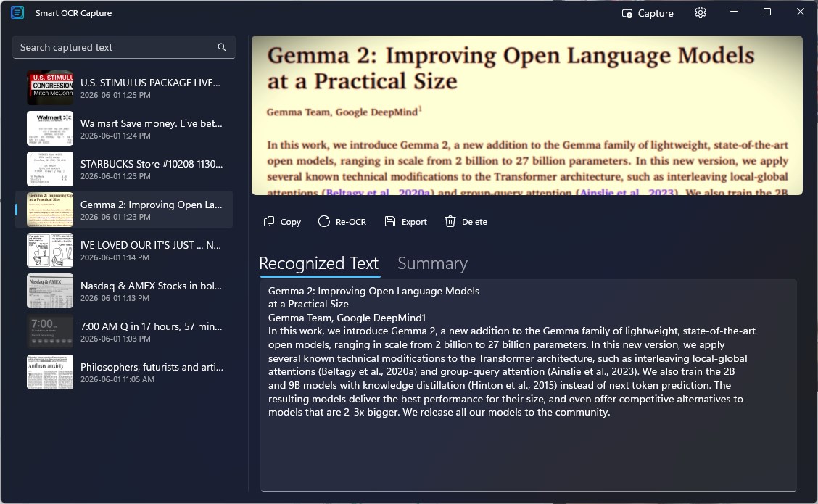The width and height of the screenshot is (818, 504).
Task: Select 'Gemma 2: Improving Open La...' entry title
Action: click(x=152, y=205)
